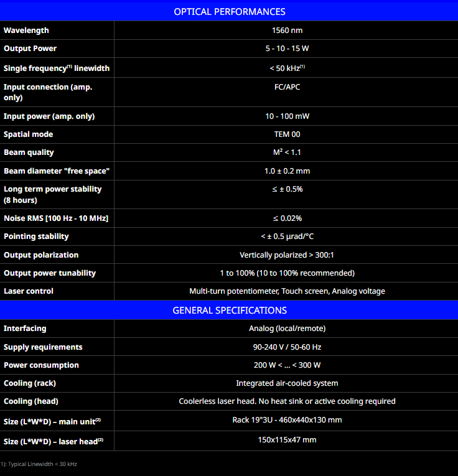Click the OPTICAL PERFORMANCES section header
458x476 pixels.
(x=229, y=11)
